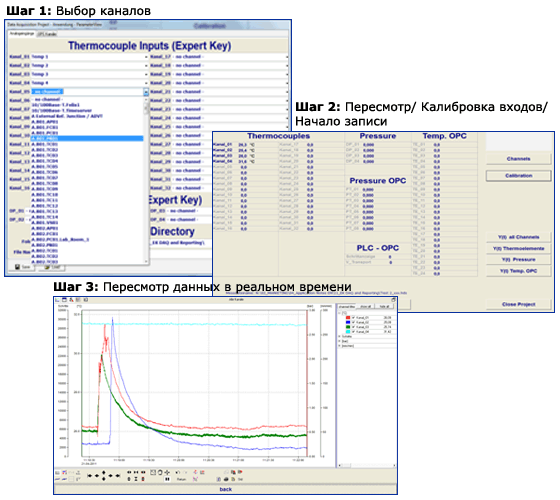This screenshot has width=560, height=500.
Task: Expand the Schritte group in channel tree
Action: click(339, 336)
